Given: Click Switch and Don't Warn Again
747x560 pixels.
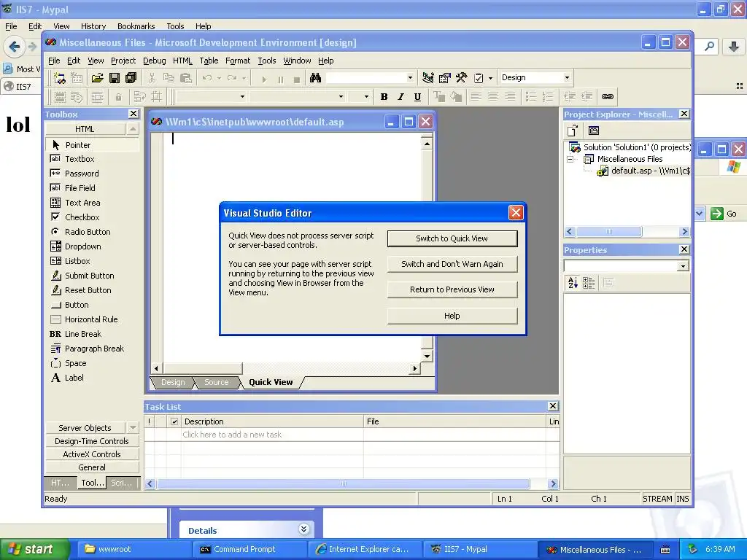Looking at the screenshot, I should [452, 264].
